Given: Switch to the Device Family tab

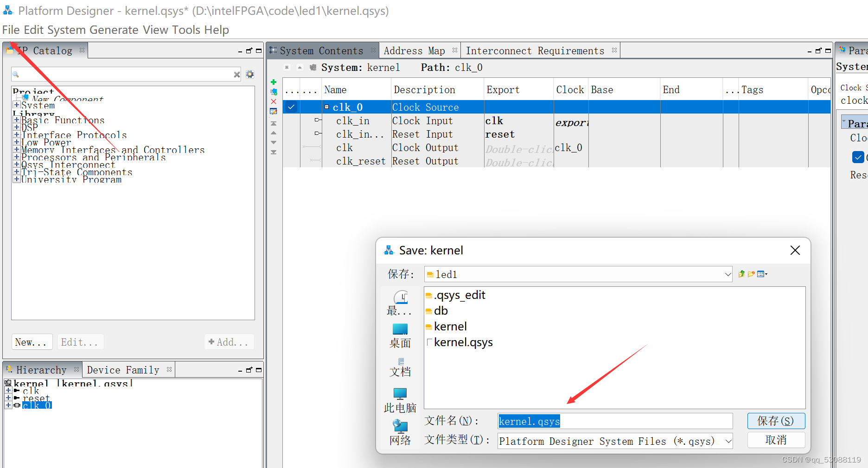Looking at the screenshot, I should point(123,370).
